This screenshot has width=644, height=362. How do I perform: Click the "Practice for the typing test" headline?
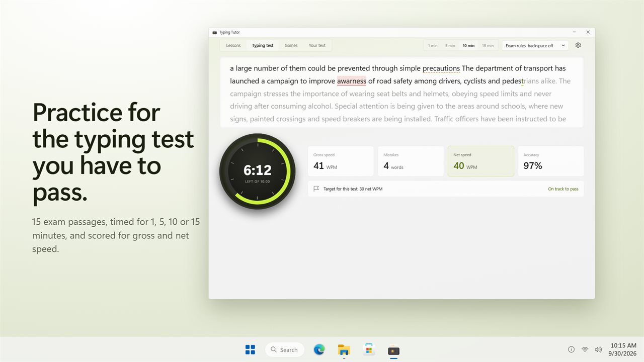click(x=113, y=152)
